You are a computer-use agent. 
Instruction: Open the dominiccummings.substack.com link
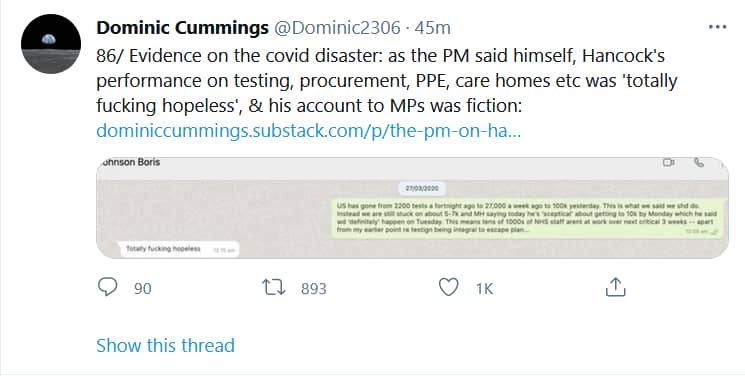(x=308, y=130)
